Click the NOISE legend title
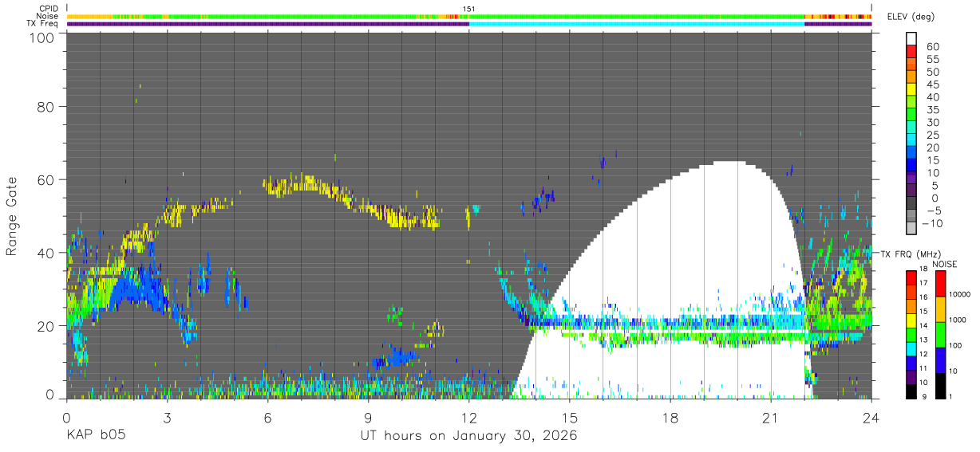Image resolution: width=980 pixels, height=452 pixels. [x=946, y=264]
